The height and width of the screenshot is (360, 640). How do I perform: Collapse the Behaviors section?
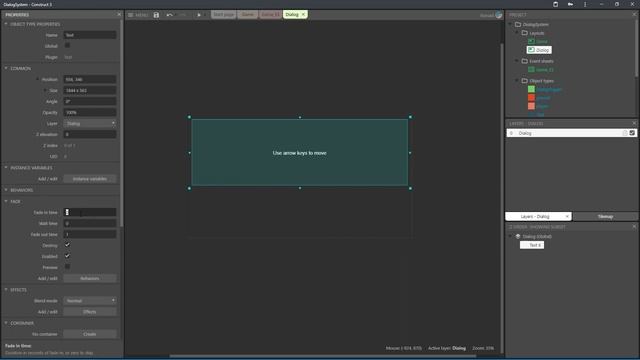[x=6, y=190]
